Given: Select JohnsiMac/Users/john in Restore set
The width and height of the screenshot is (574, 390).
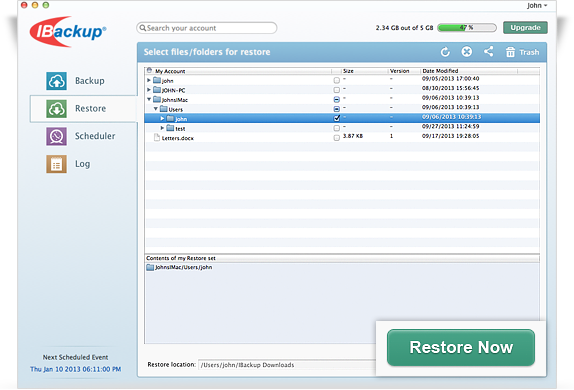Looking at the screenshot, I should pos(183,267).
